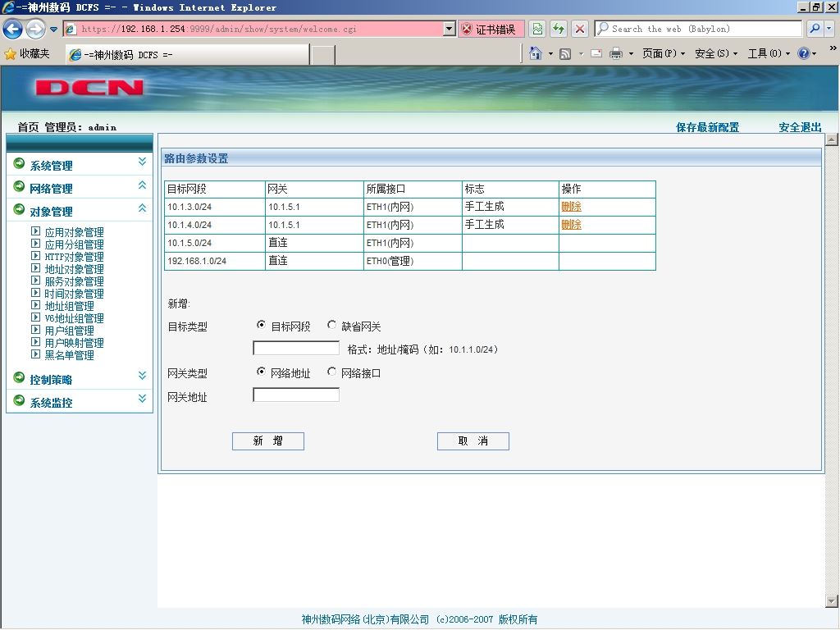Image resolution: width=840 pixels, height=630 pixels.
Task: Click the 新 增 button
Action: [268, 441]
